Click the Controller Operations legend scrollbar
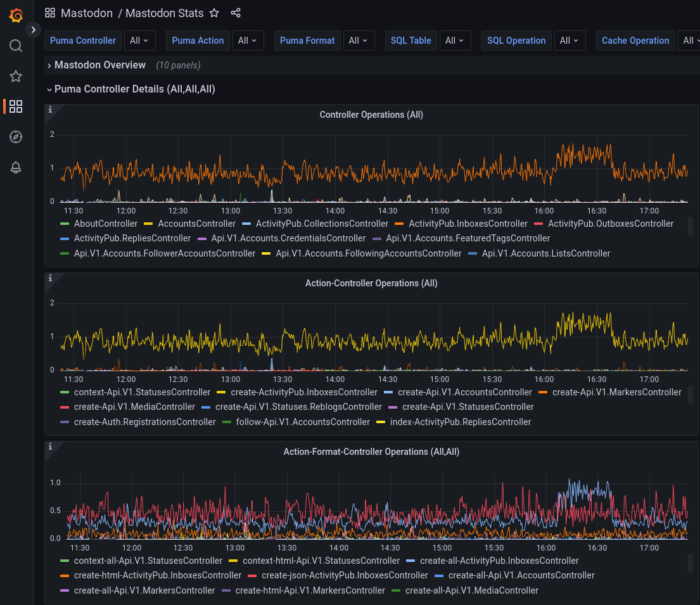Viewport: 700px width, 605px height. tap(690, 226)
